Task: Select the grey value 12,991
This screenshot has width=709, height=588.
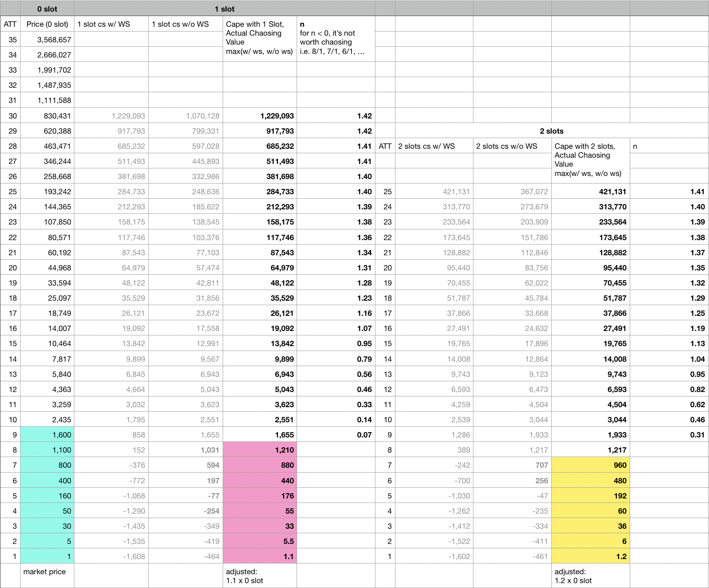Action: coord(186,343)
